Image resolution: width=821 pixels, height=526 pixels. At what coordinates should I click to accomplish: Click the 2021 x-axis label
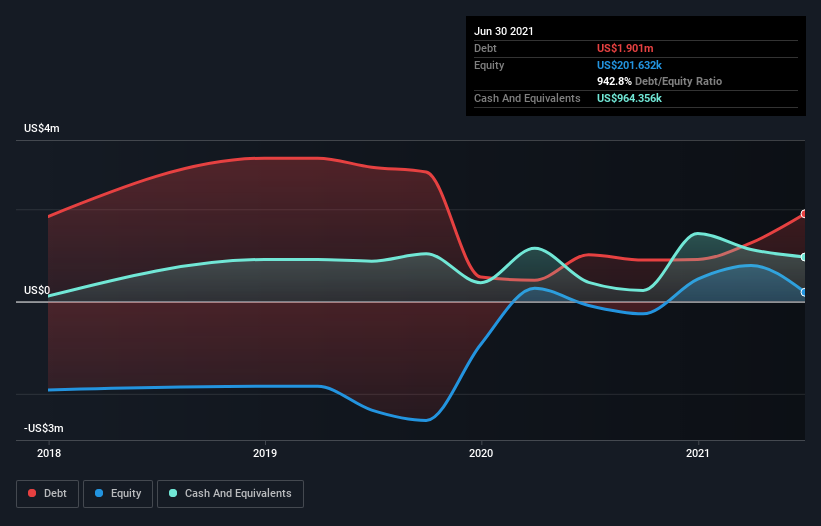point(698,453)
